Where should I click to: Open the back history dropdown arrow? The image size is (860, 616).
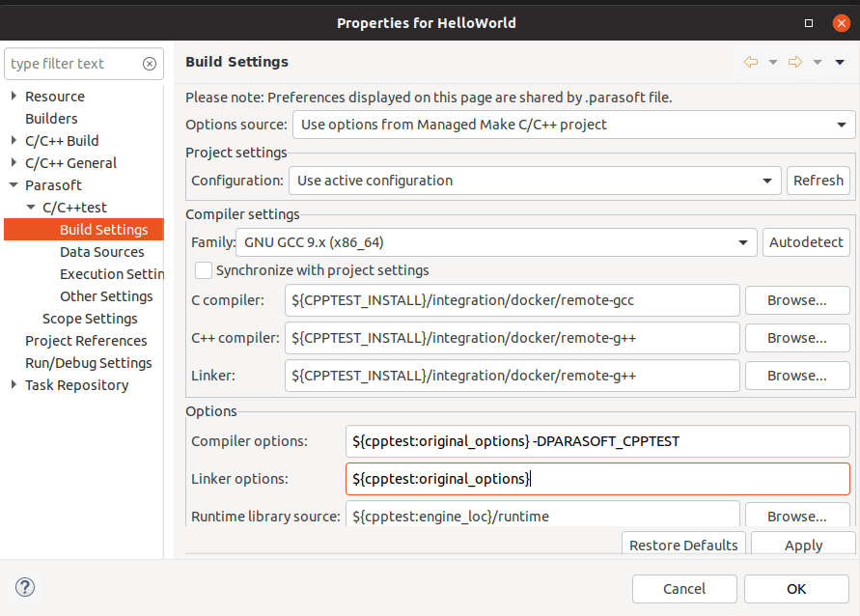coord(772,62)
